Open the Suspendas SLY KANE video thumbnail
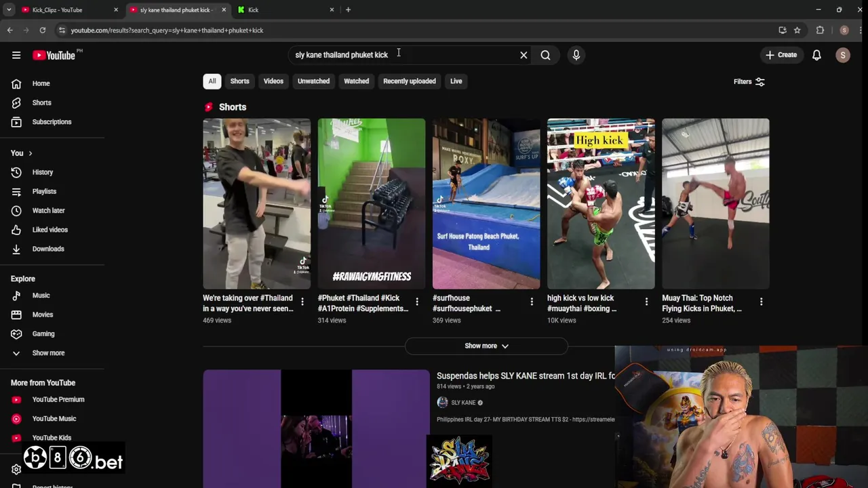Viewport: 868px width, 488px height. click(316, 428)
